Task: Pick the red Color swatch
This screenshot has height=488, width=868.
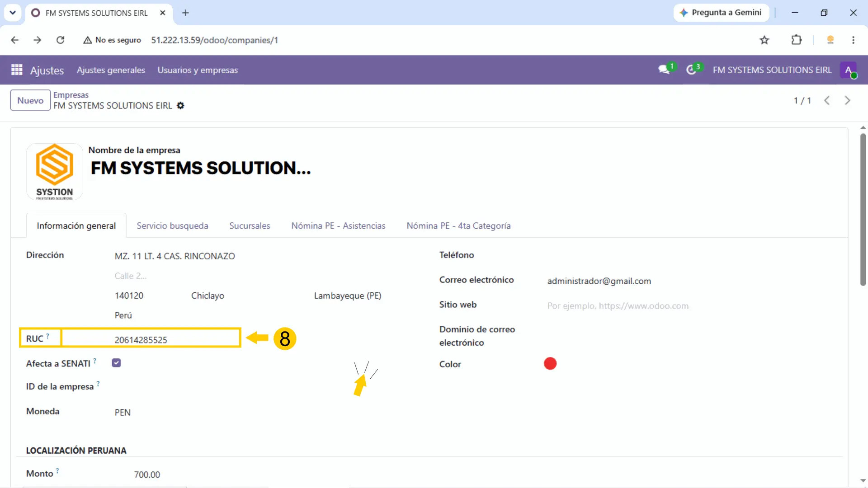Action: click(x=550, y=363)
